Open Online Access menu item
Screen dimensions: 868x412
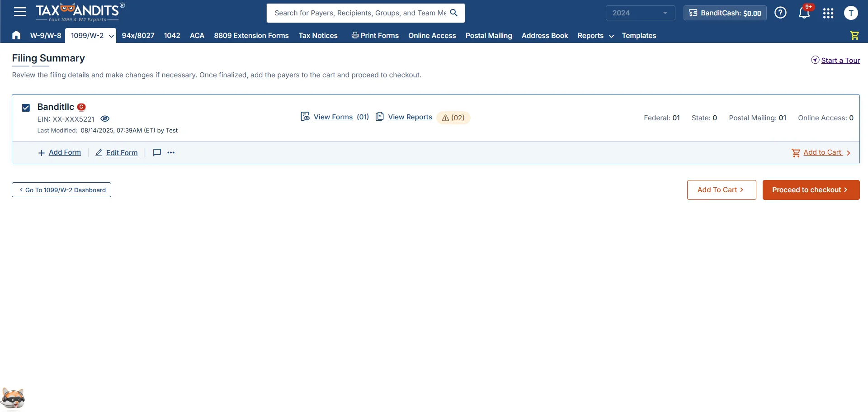[x=432, y=35]
